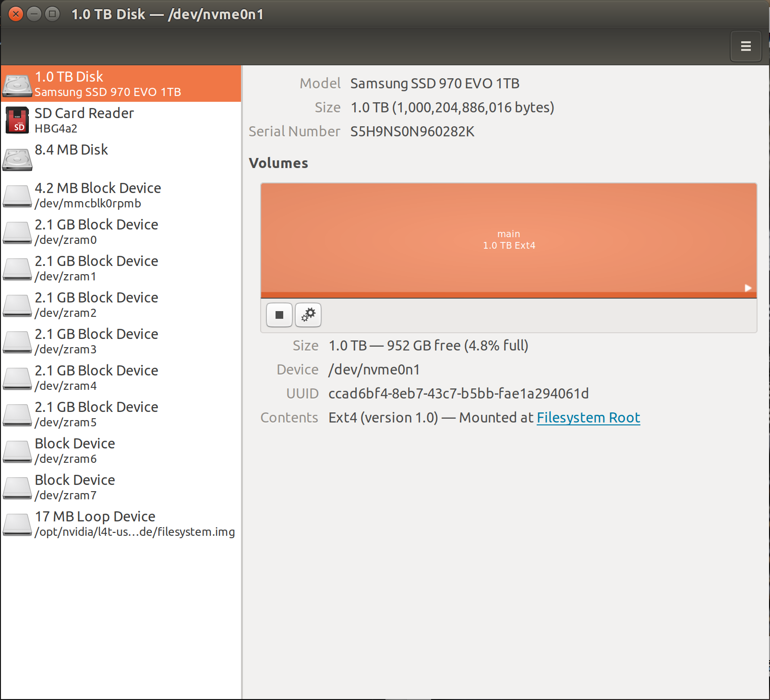The image size is (770, 700).
Task: Click the /dev/zram4 block device row
Action: coord(96,377)
